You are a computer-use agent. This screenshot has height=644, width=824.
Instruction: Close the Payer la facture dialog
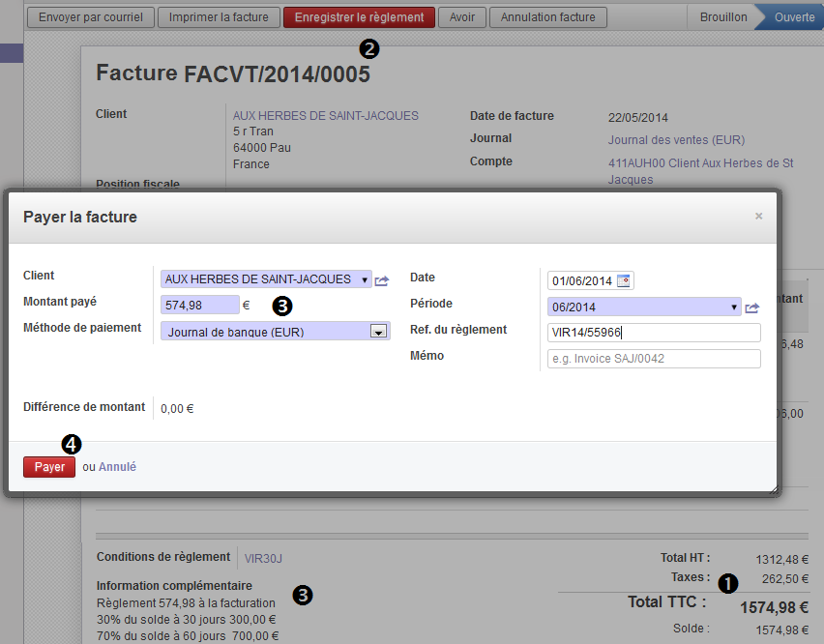[x=758, y=216]
